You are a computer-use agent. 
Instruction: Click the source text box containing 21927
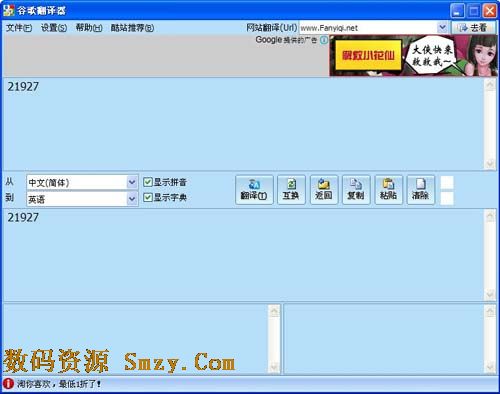pos(243,124)
